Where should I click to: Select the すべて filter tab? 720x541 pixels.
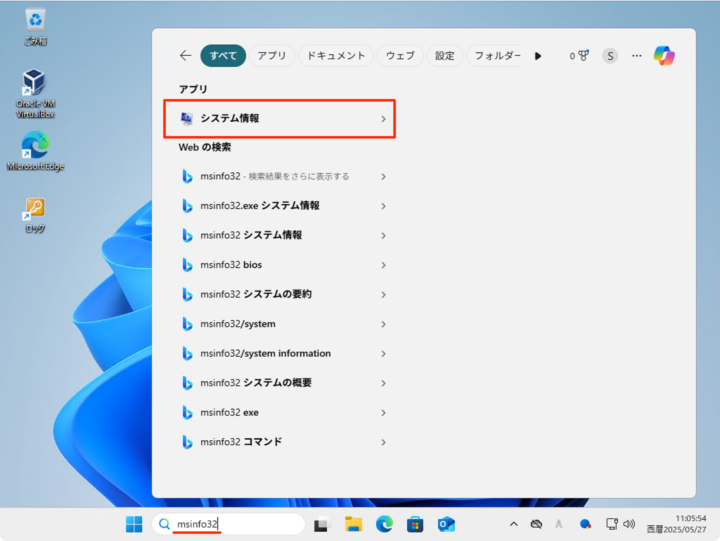[x=223, y=56]
